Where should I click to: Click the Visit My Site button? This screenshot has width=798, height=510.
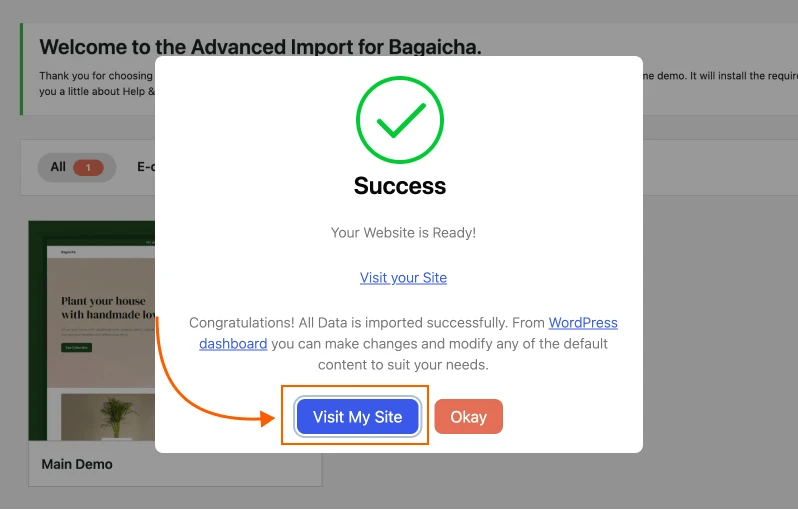click(x=357, y=417)
